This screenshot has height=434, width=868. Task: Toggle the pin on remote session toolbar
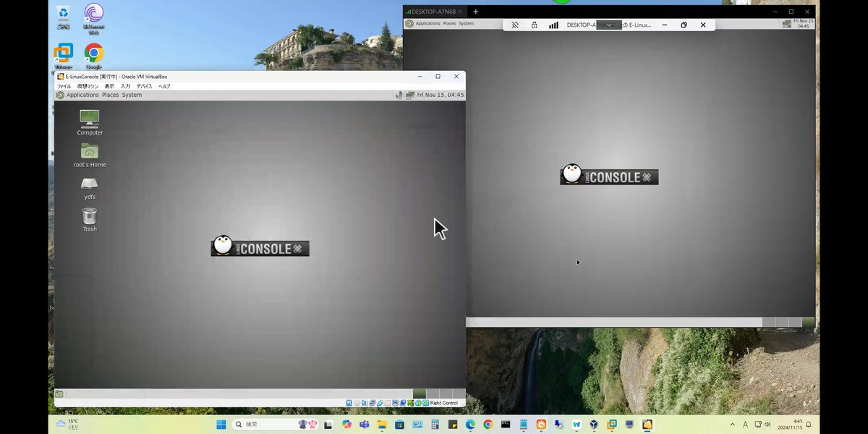point(515,25)
